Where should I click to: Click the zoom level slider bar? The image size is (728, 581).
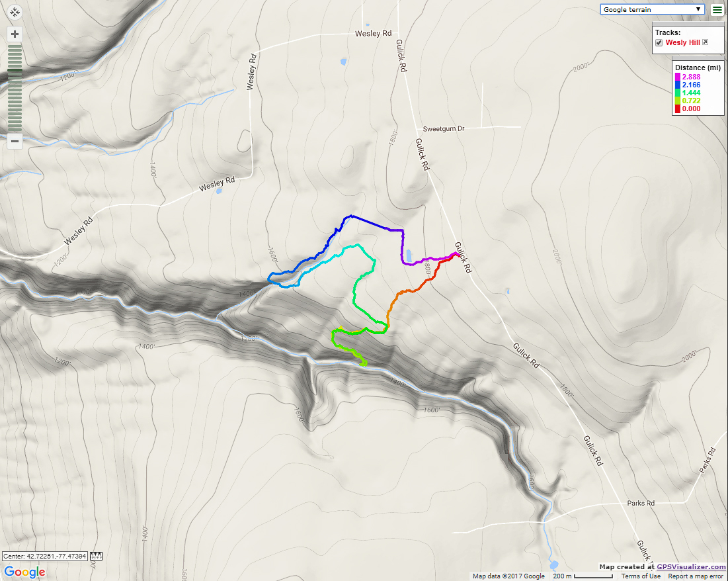(15, 88)
